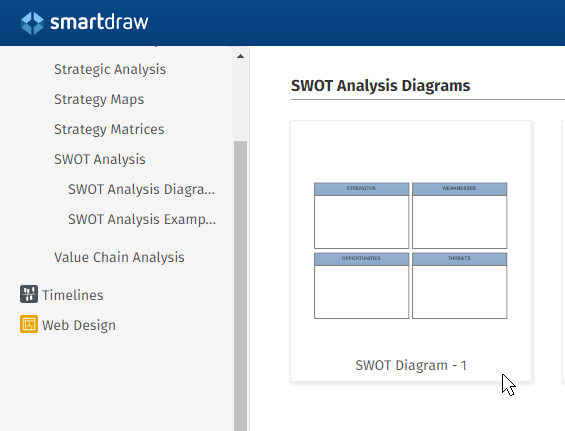The height and width of the screenshot is (431, 565).
Task: Open the Strategic Analysis category
Action: pyautogui.click(x=110, y=69)
